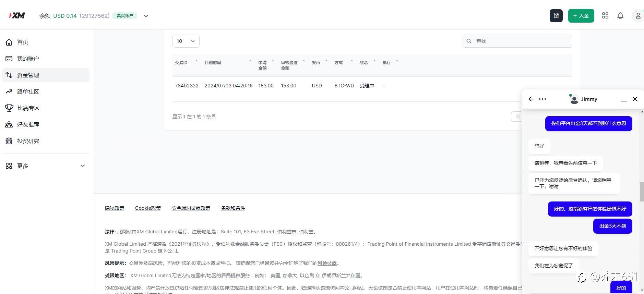This screenshot has height=294, width=644.
Task: Select 资金管理 in sidebar
Action: click(46, 75)
